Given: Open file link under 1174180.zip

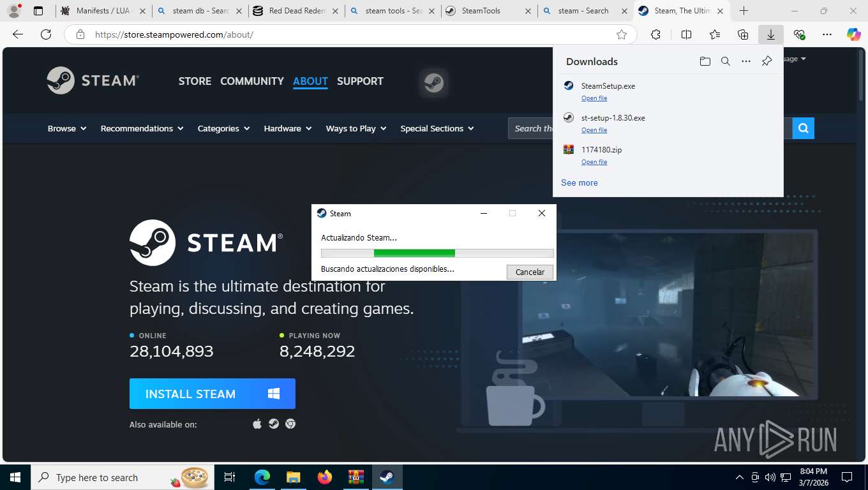Looking at the screenshot, I should 594,162.
